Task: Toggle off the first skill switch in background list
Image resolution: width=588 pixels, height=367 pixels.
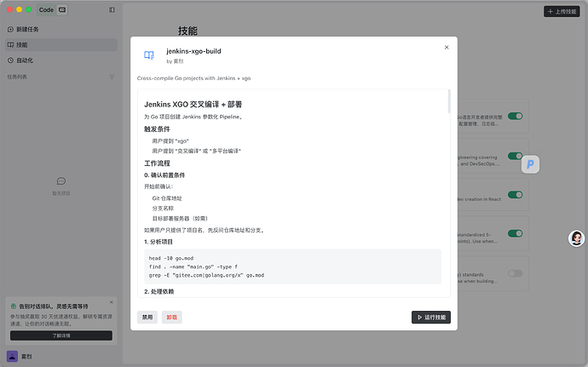Action: tap(516, 116)
